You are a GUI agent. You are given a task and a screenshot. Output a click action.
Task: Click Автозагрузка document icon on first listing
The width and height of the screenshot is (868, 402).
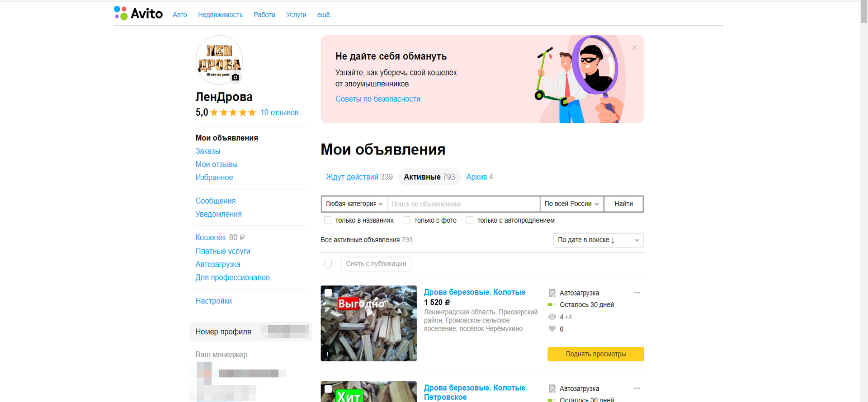(x=552, y=293)
